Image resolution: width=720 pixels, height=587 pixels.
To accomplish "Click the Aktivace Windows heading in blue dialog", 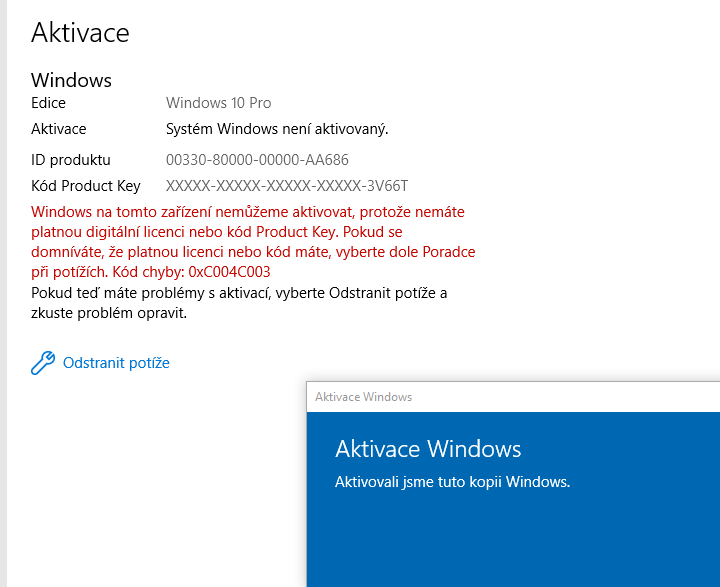I will 428,449.
